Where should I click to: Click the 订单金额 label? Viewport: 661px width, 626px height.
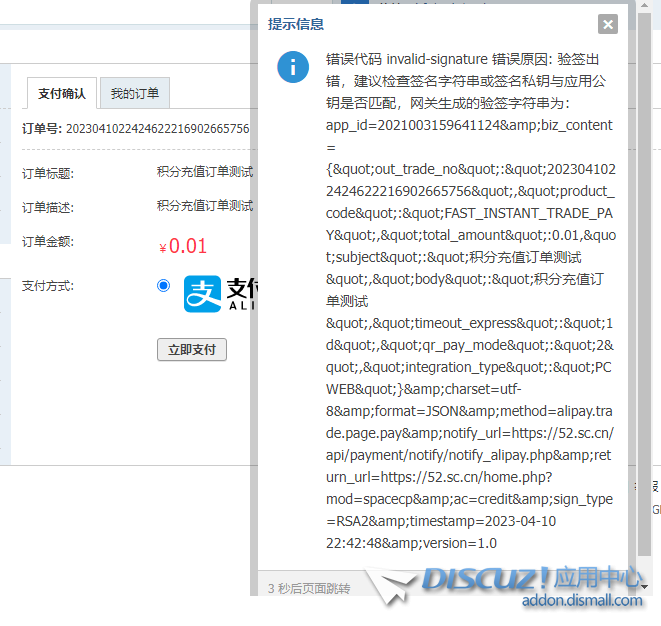48,242
